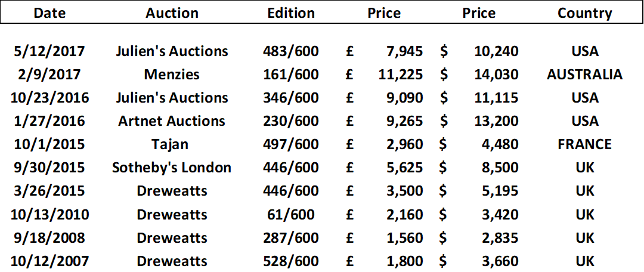Click the Tajan auction cell
Image resolution: width=644 pixels, height=272 pixels.
coord(172,144)
